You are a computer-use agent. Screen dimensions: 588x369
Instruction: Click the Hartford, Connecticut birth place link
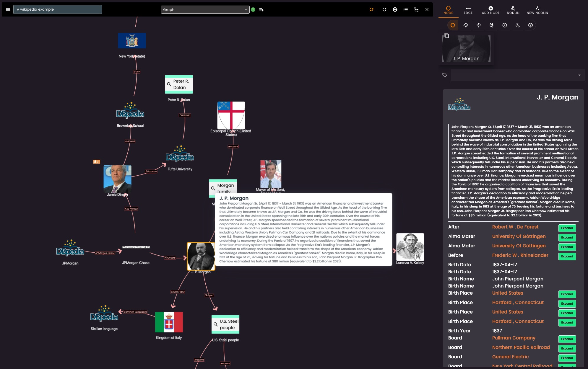pyautogui.click(x=518, y=302)
